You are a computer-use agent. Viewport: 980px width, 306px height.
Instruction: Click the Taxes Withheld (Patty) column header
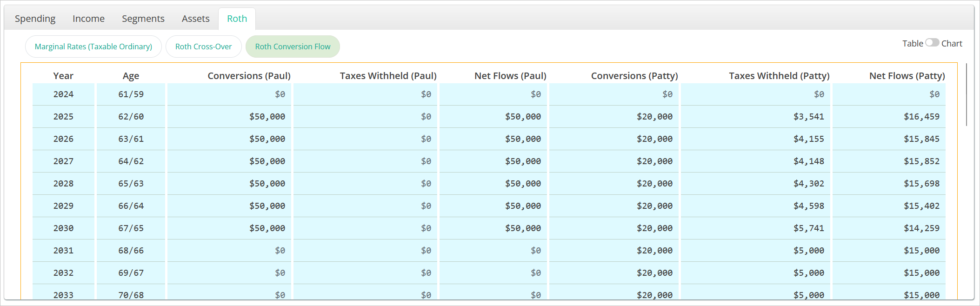point(779,76)
